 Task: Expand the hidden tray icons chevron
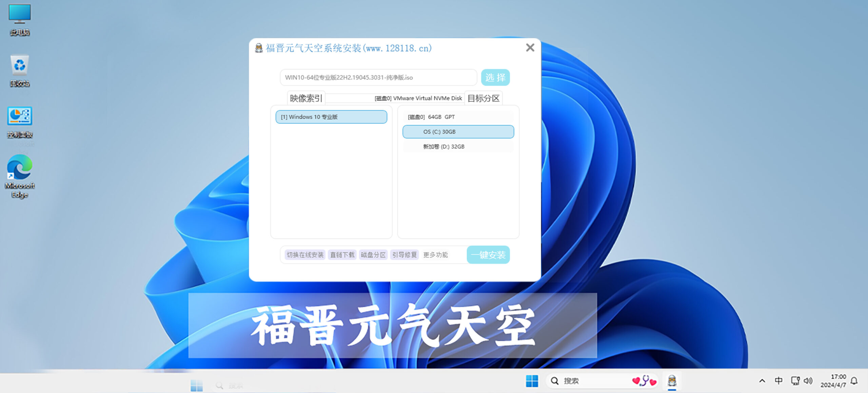pyautogui.click(x=763, y=380)
